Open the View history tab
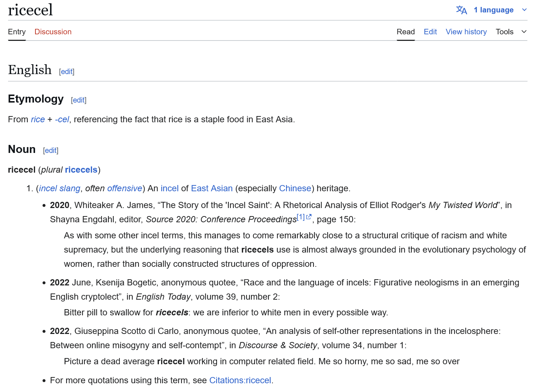The image size is (537, 392). [466, 32]
